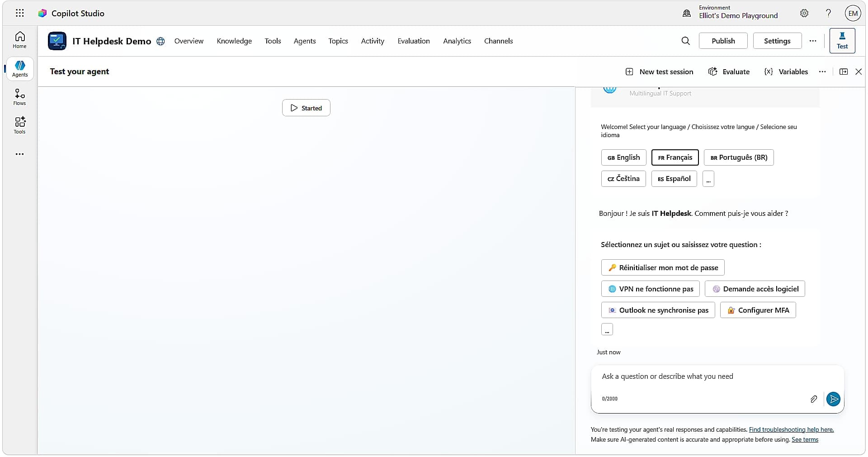Open the Environment picker icon
Image resolution: width=868 pixels, height=457 pixels.
[x=687, y=13]
